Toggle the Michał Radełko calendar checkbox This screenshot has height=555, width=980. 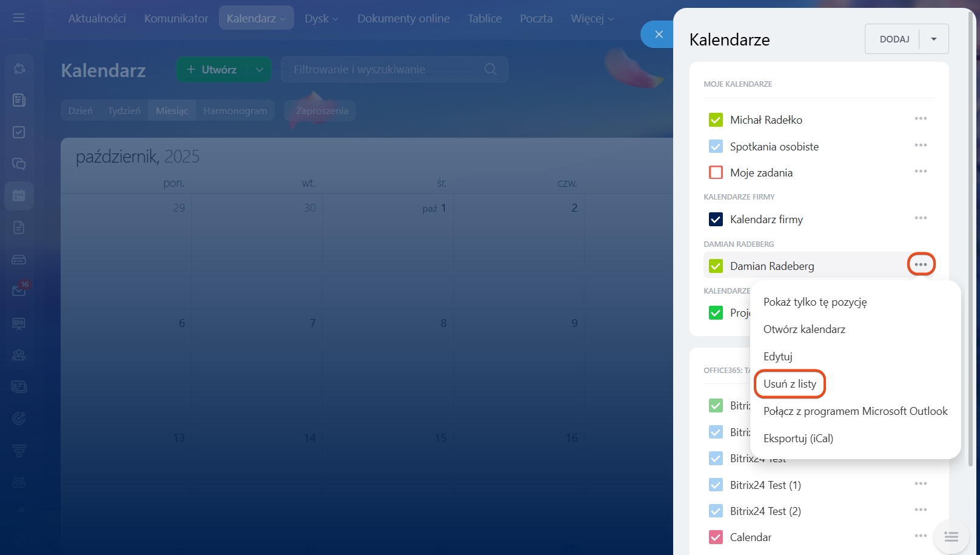coord(716,120)
